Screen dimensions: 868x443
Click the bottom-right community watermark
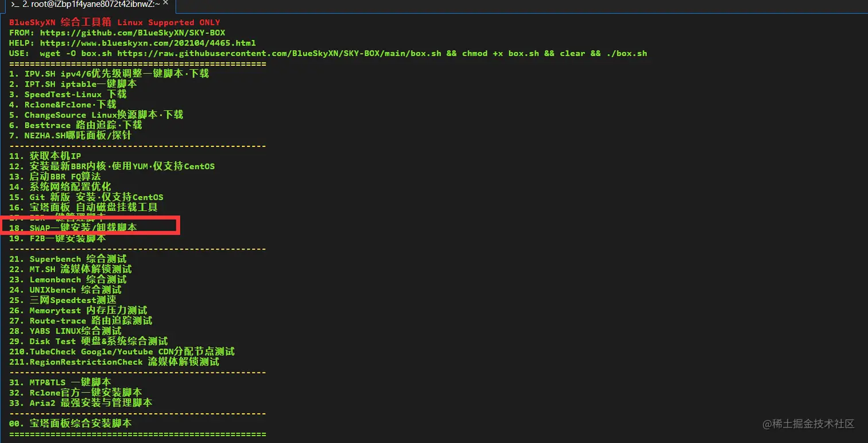808,424
